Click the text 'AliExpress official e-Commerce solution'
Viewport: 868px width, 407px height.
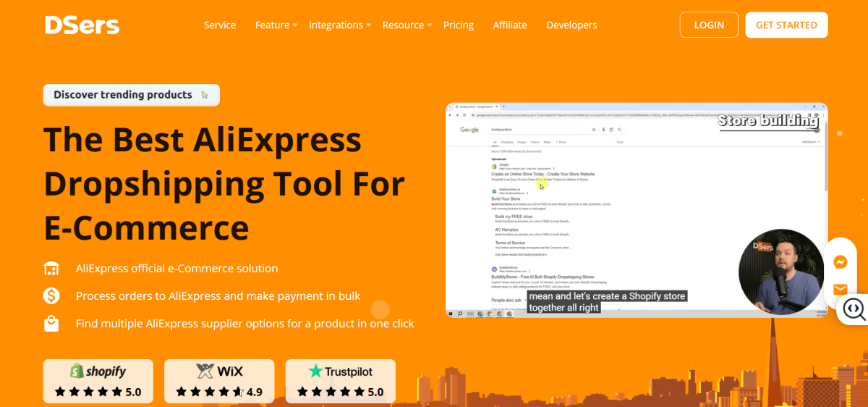[176, 269]
